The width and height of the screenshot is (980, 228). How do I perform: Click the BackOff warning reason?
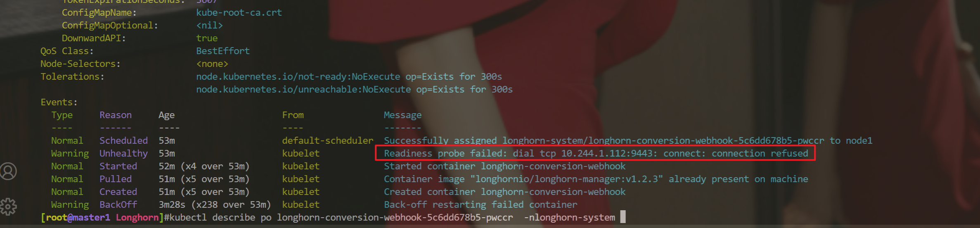click(119, 204)
